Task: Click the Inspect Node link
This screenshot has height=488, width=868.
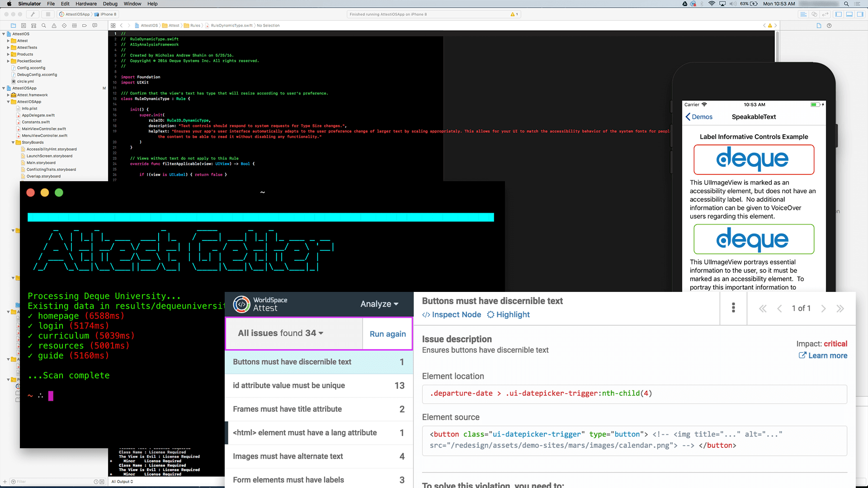Action: click(452, 314)
